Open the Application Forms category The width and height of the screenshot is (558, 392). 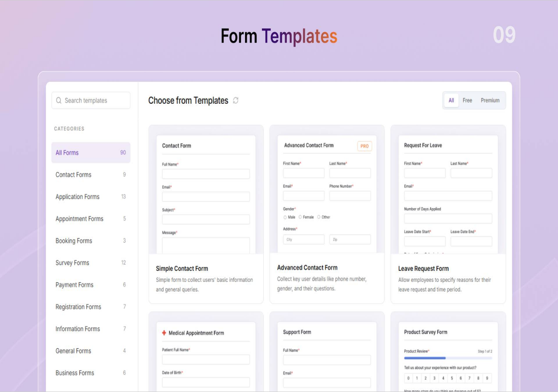[x=91, y=196]
